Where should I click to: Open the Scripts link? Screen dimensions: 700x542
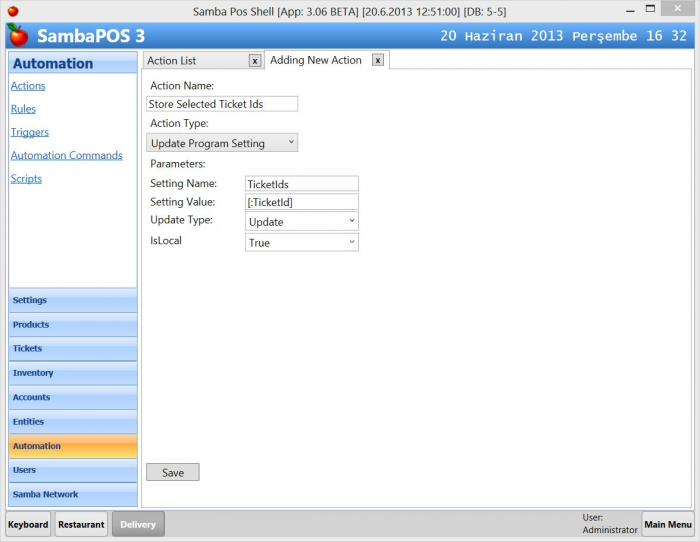[x=26, y=178]
